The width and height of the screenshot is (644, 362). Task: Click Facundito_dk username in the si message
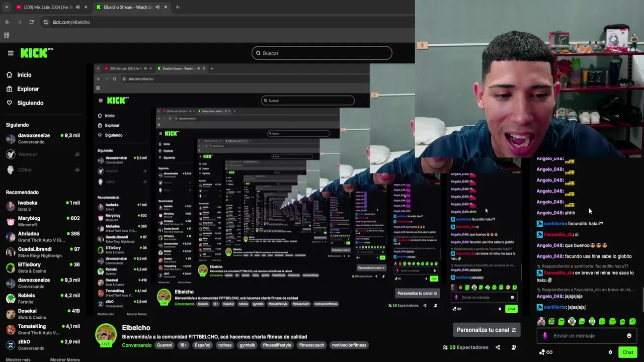coord(558,235)
